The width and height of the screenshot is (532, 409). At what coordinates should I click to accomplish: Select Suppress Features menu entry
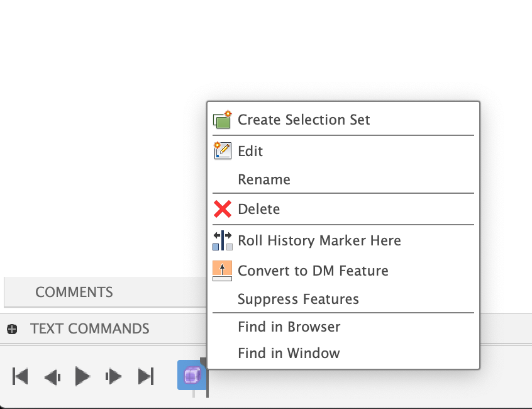[x=298, y=299]
